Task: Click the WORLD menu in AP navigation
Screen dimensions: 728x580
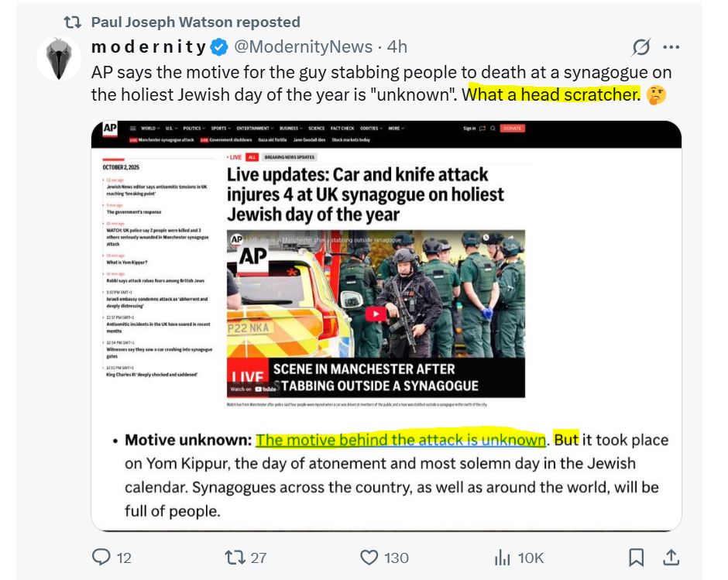Action: tap(150, 129)
